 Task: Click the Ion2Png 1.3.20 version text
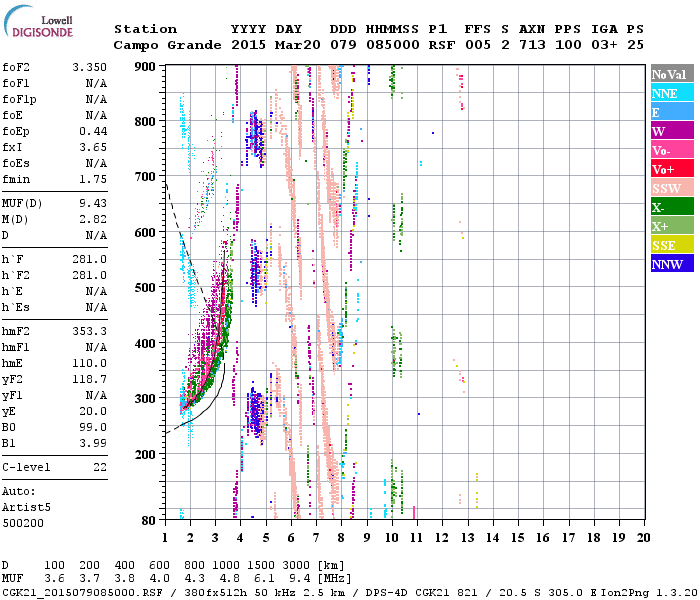click(x=649, y=592)
